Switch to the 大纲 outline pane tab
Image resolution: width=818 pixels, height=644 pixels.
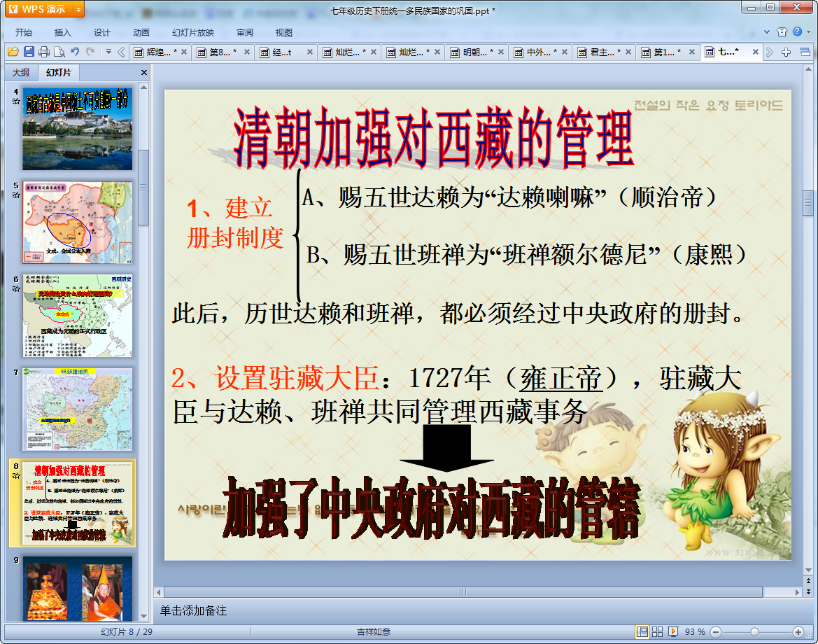coord(21,72)
